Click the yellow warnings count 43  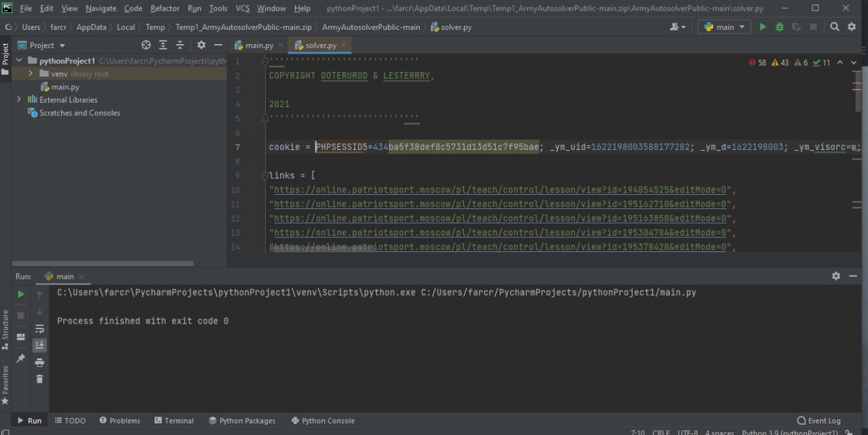tap(780, 62)
